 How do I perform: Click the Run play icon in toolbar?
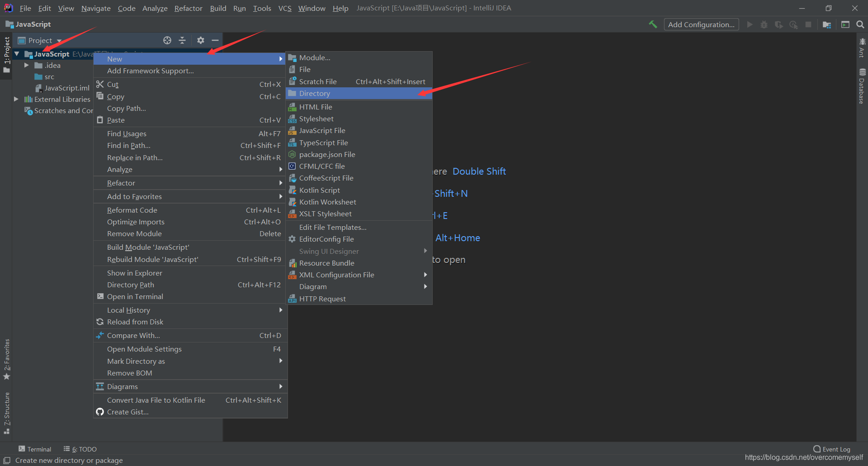tap(750, 24)
